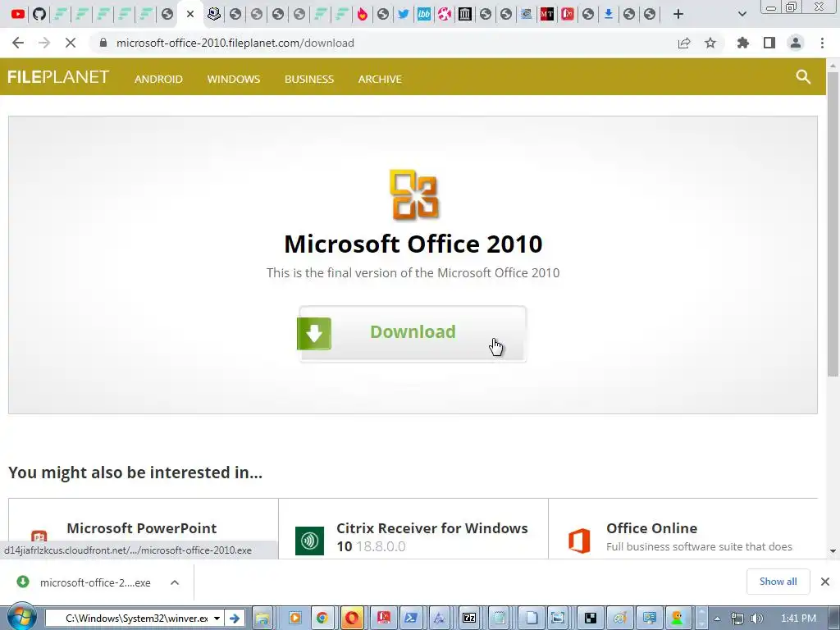Show all downloads

tap(778, 582)
